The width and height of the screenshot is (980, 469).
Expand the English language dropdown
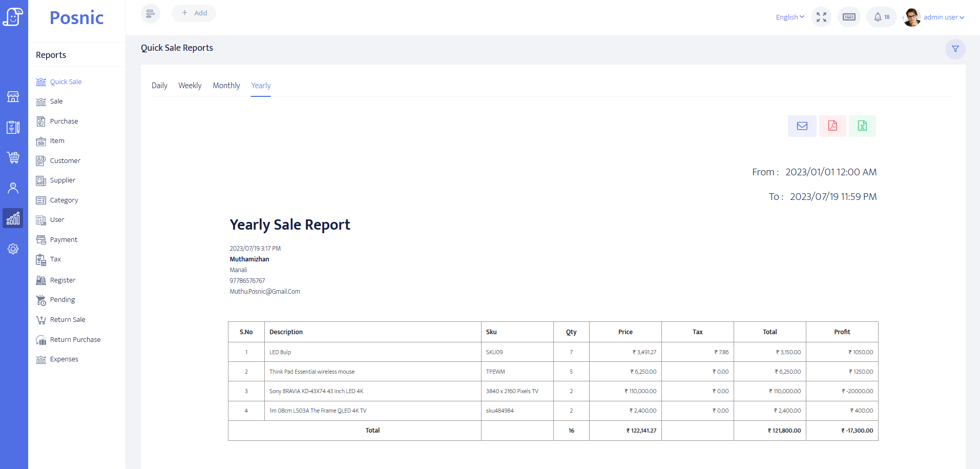coord(789,17)
